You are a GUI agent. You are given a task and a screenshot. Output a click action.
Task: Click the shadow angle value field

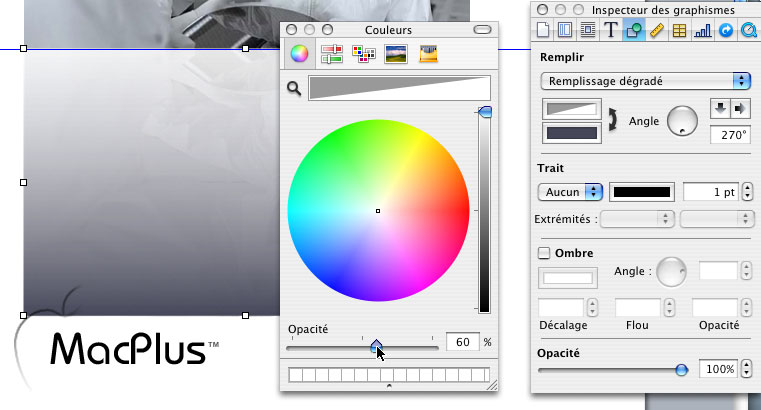(x=719, y=270)
